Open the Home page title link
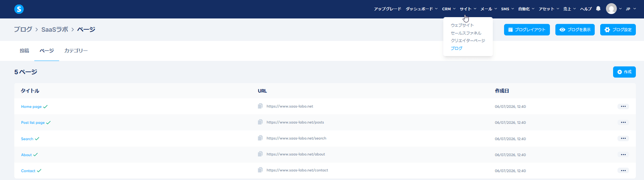The width and height of the screenshot is (644, 180). (x=31, y=107)
